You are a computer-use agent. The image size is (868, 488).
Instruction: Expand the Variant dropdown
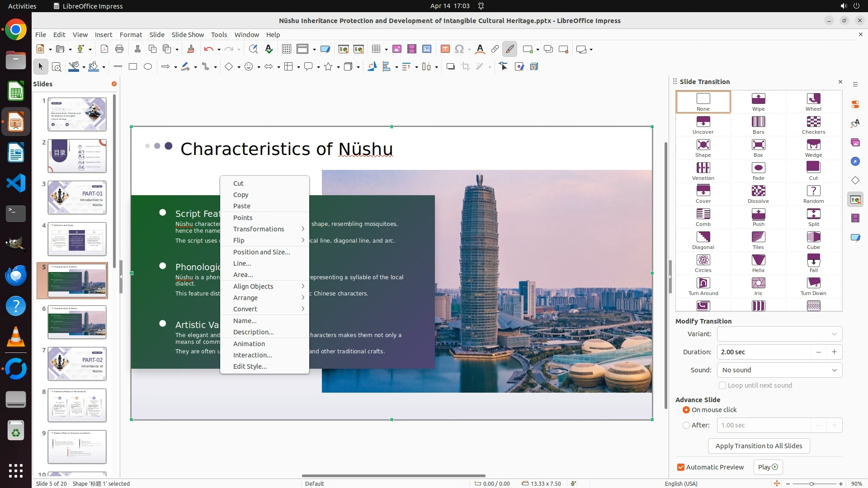(x=779, y=334)
